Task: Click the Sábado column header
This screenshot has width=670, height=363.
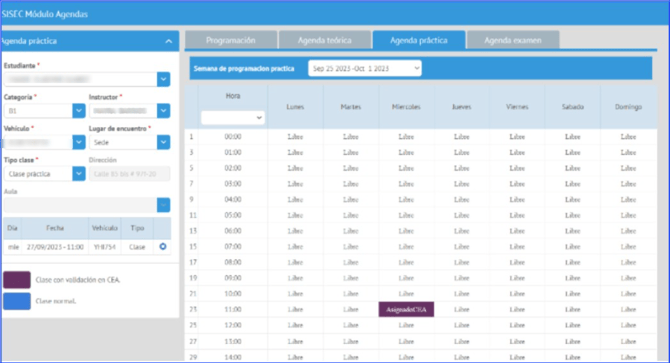Action: coord(573,107)
